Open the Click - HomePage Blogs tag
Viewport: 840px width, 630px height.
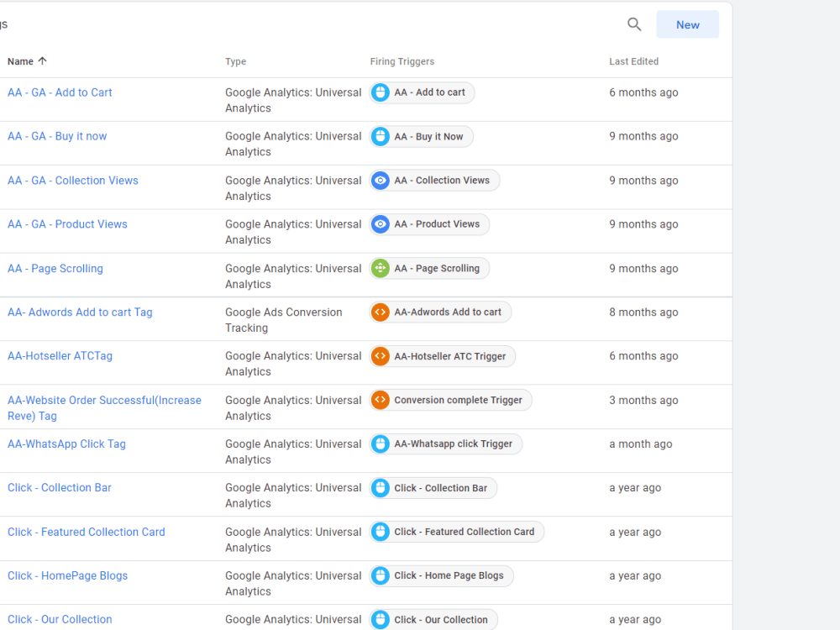pos(67,575)
